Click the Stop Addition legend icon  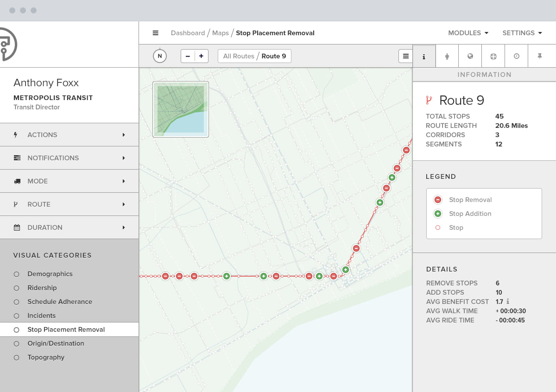pos(437,214)
